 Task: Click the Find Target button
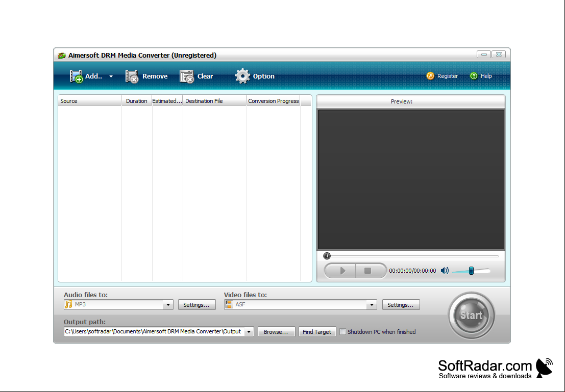pos(317,331)
